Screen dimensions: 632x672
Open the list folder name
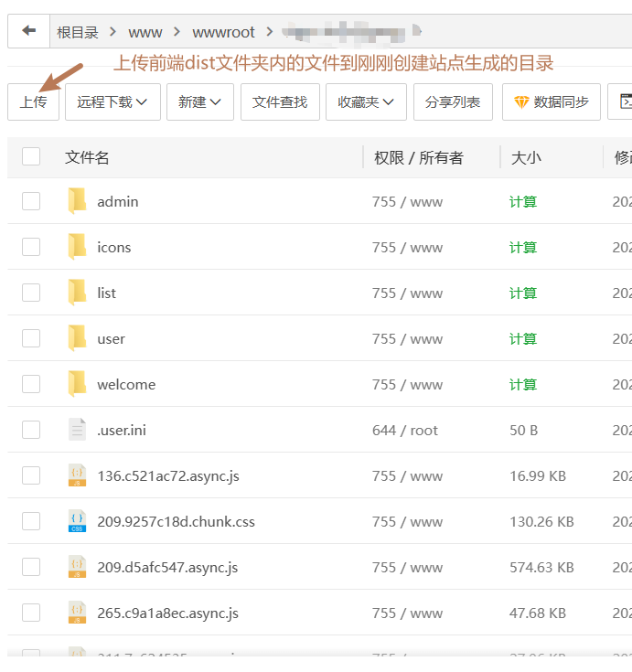107,293
